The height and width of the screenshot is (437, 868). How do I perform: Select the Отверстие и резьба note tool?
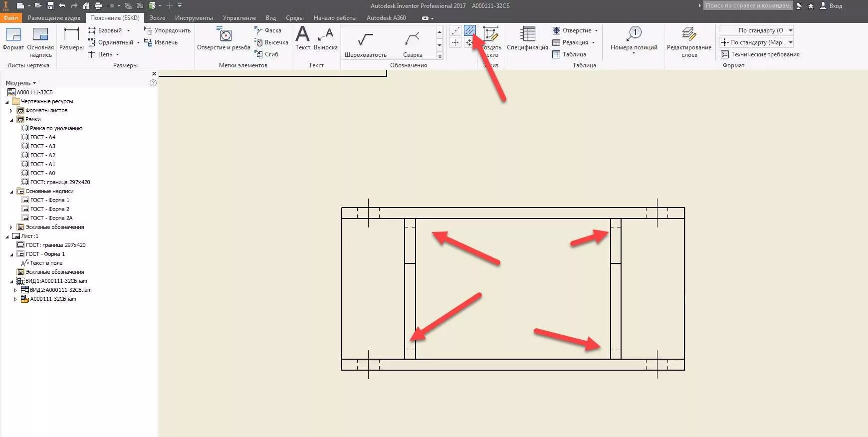click(223, 39)
